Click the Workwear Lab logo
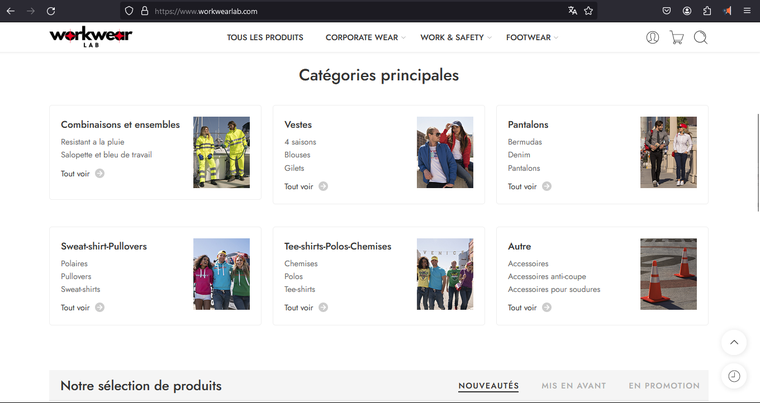 click(x=91, y=37)
